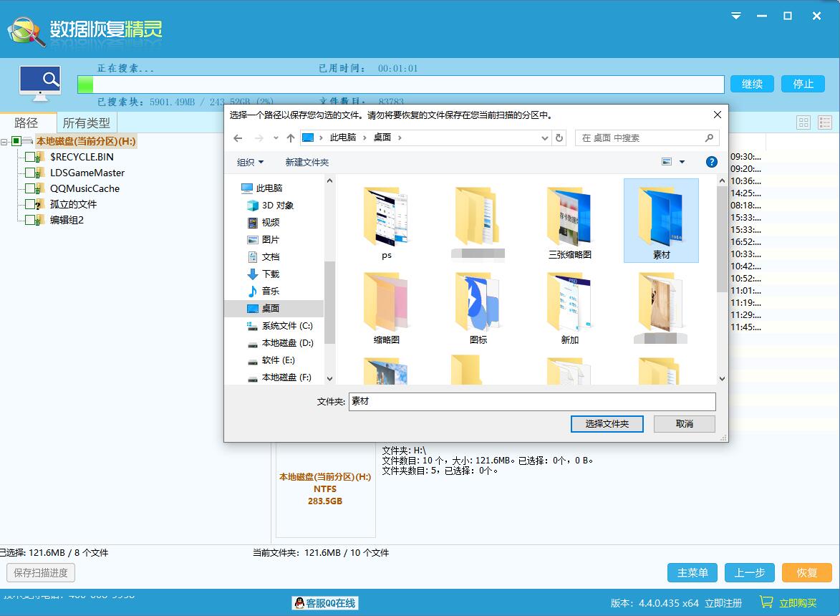Image resolution: width=840 pixels, height=616 pixels.
Task: Select the 缩略图 folder
Action: pos(386,308)
